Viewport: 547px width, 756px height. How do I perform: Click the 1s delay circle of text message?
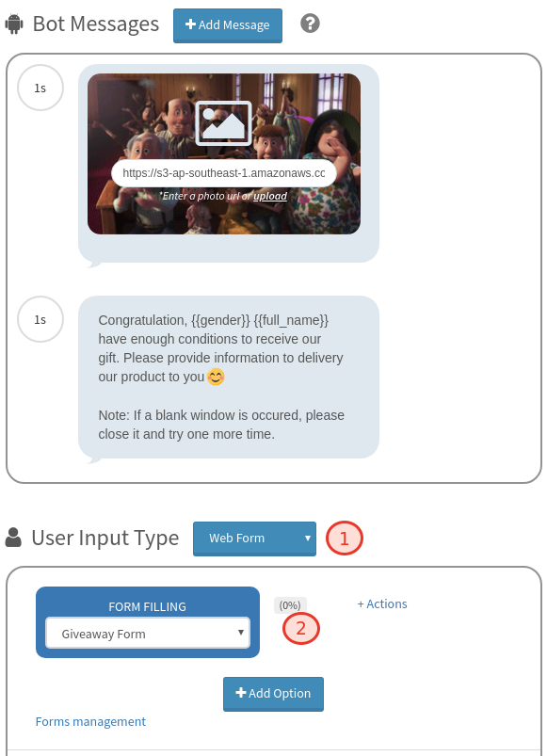[x=40, y=319]
